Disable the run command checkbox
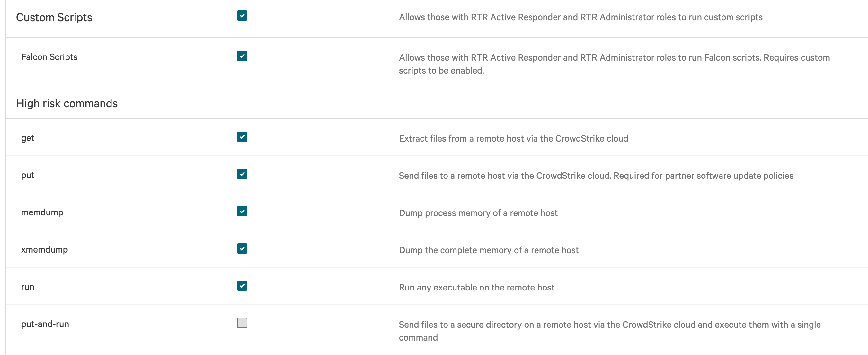The width and height of the screenshot is (868, 355). [x=242, y=286]
